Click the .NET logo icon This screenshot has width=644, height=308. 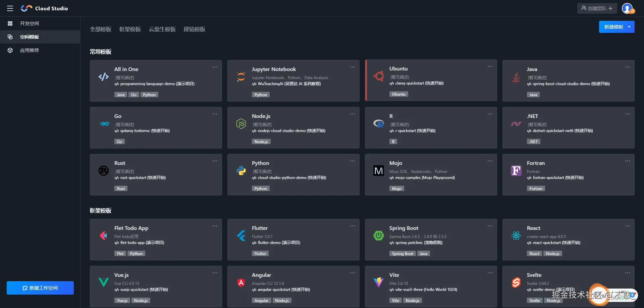click(516, 124)
